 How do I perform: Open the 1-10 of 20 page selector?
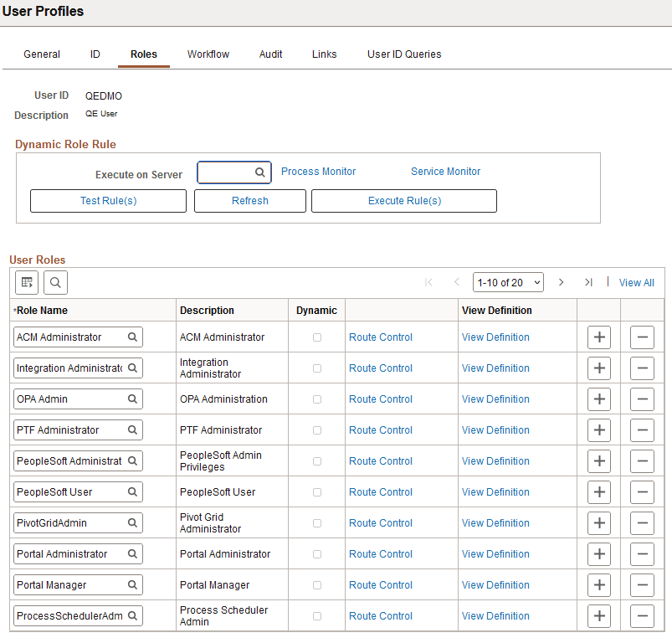pos(508,282)
